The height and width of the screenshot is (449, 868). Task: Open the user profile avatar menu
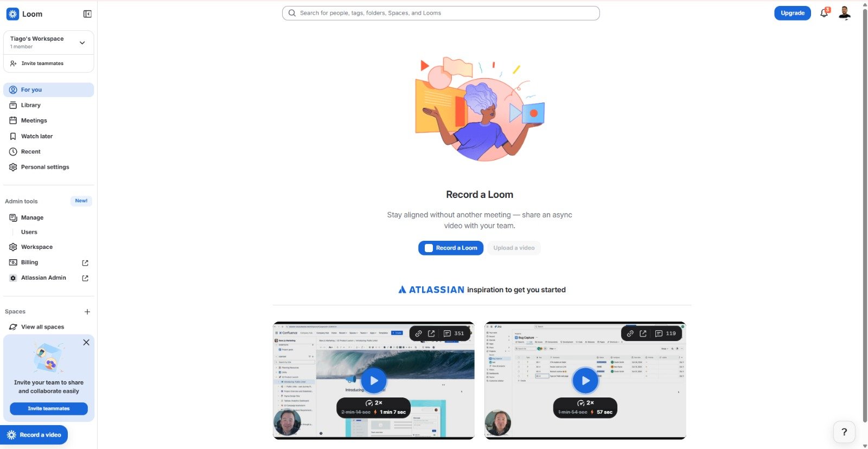tap(845, 12)
